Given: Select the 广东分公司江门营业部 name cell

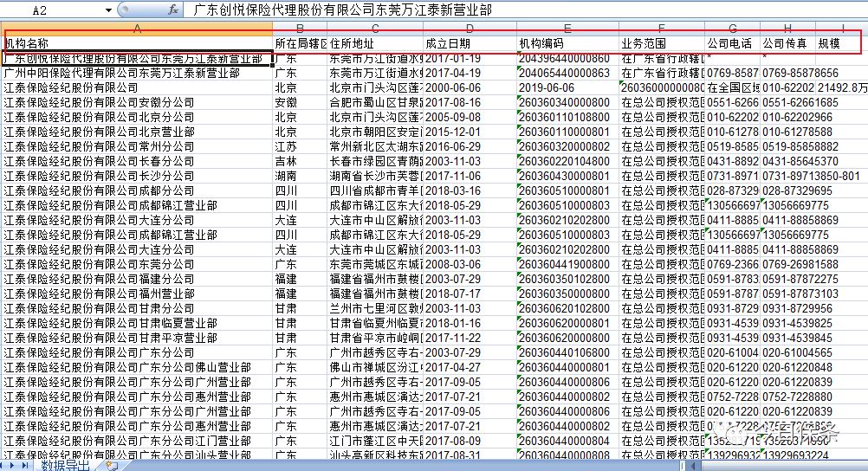Looking at the screenshot, I should point(137,441).
